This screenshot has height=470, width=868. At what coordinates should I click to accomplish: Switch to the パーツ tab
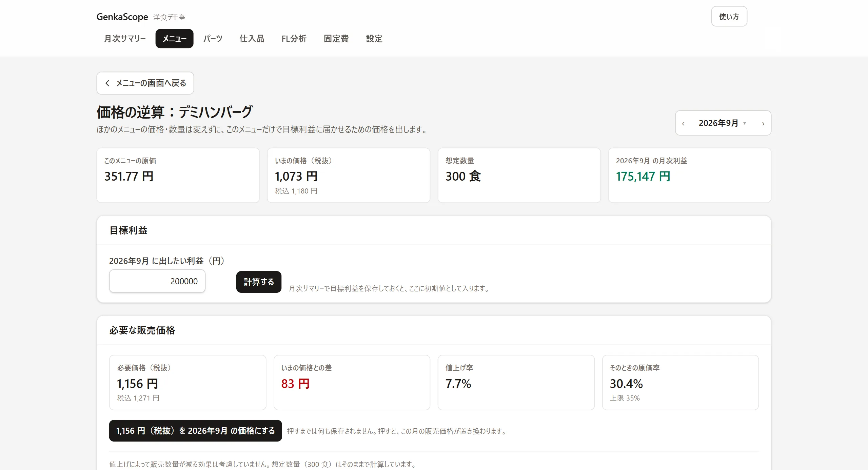(213, 39)
